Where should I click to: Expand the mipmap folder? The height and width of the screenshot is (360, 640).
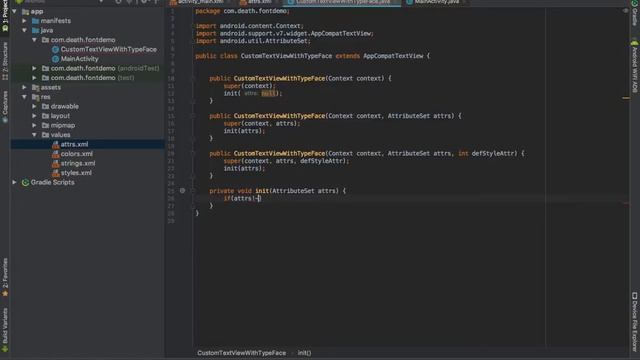point(34,125)
